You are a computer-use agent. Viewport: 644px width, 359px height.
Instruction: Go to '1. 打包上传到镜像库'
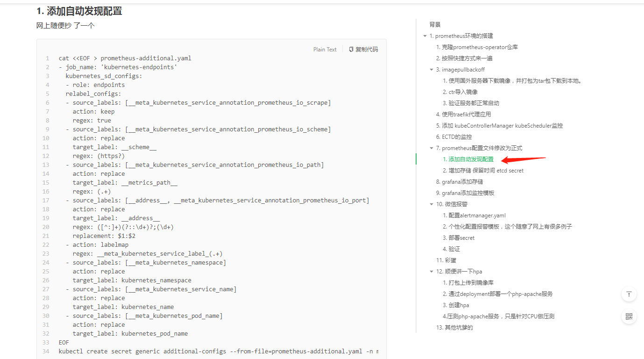point(468,283)
